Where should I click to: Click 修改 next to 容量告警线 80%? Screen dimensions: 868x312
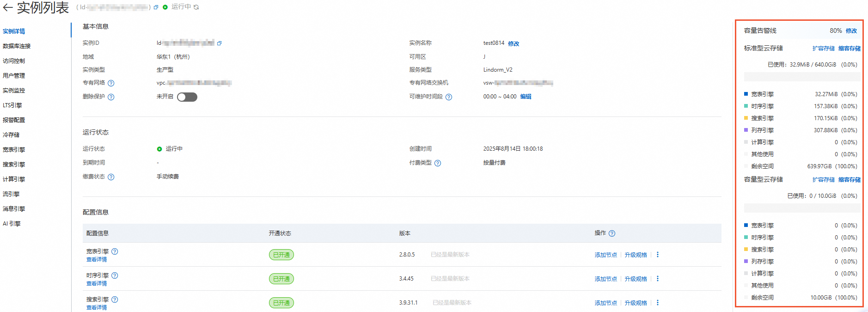pos(851,31)
